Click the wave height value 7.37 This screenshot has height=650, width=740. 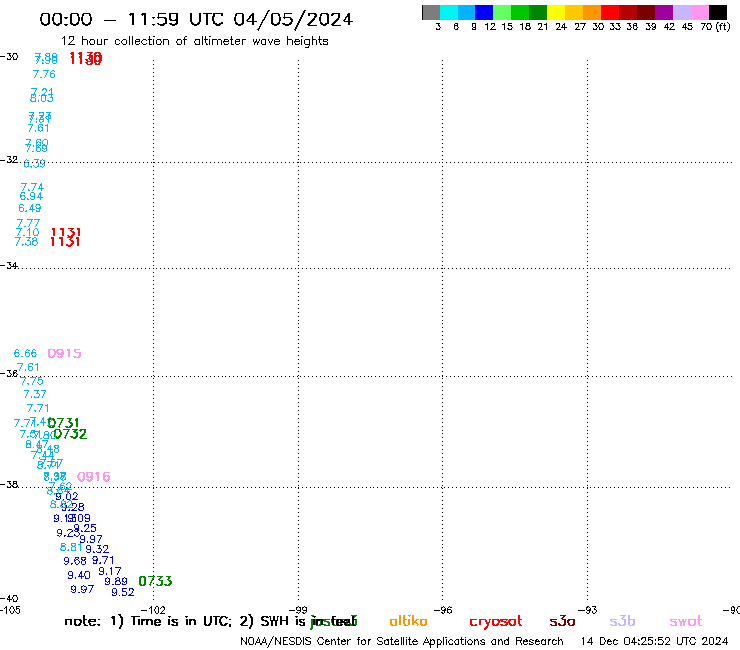click(35, 394)
